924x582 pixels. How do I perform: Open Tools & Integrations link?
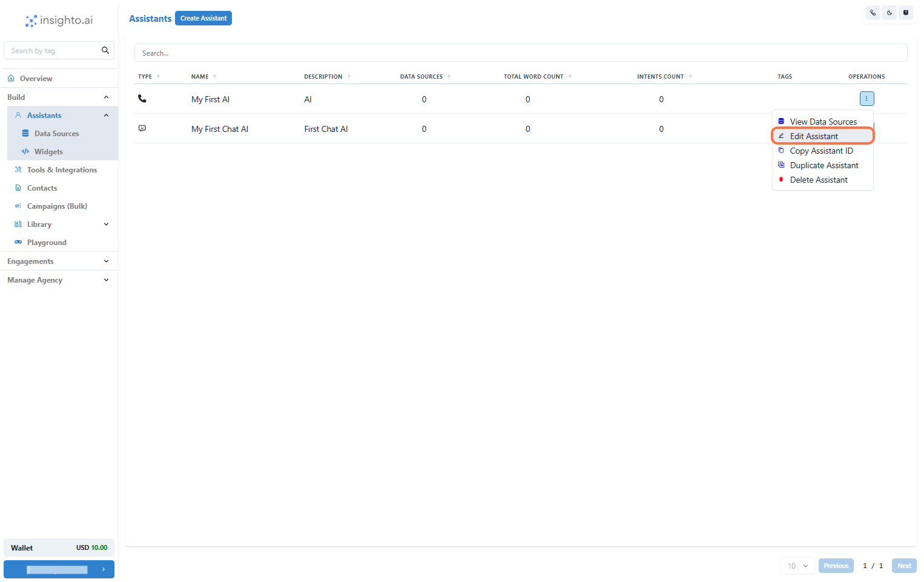coord(62,170)
